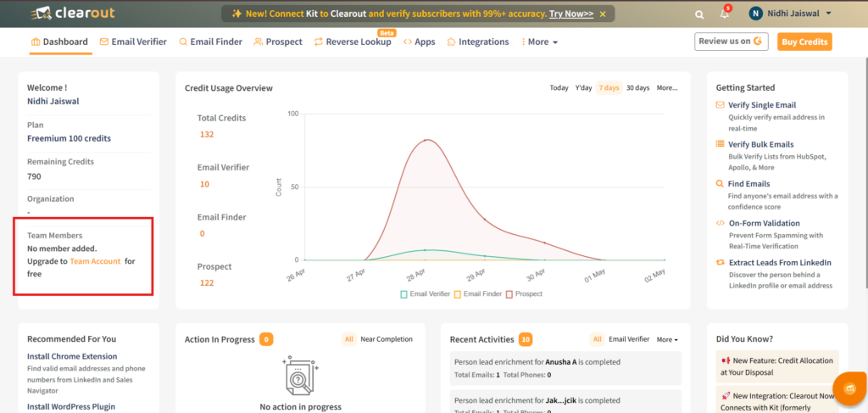The height and width of the screenshot is (413, 868).
Task: Open Jak...jcik lead enrichment activity
Action: (565, 403)
